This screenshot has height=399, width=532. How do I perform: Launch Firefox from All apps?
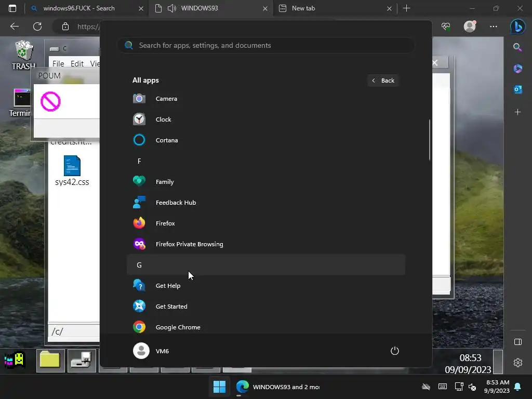265,223
